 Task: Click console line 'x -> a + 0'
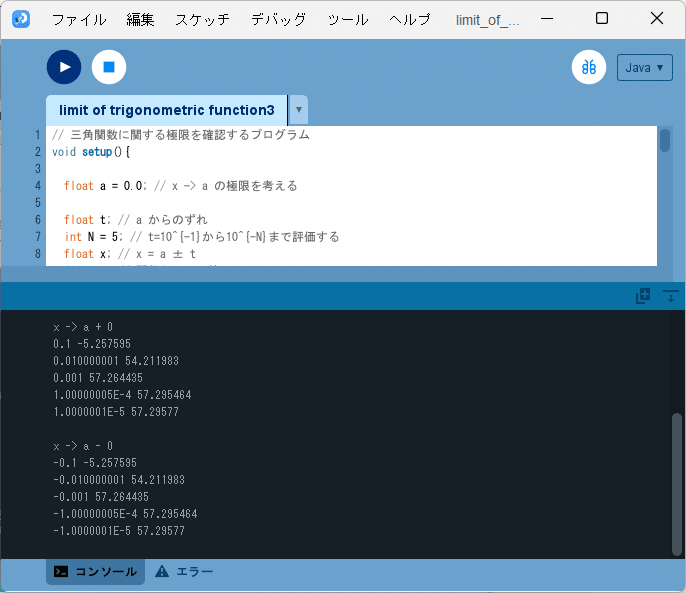coord(83,327)
